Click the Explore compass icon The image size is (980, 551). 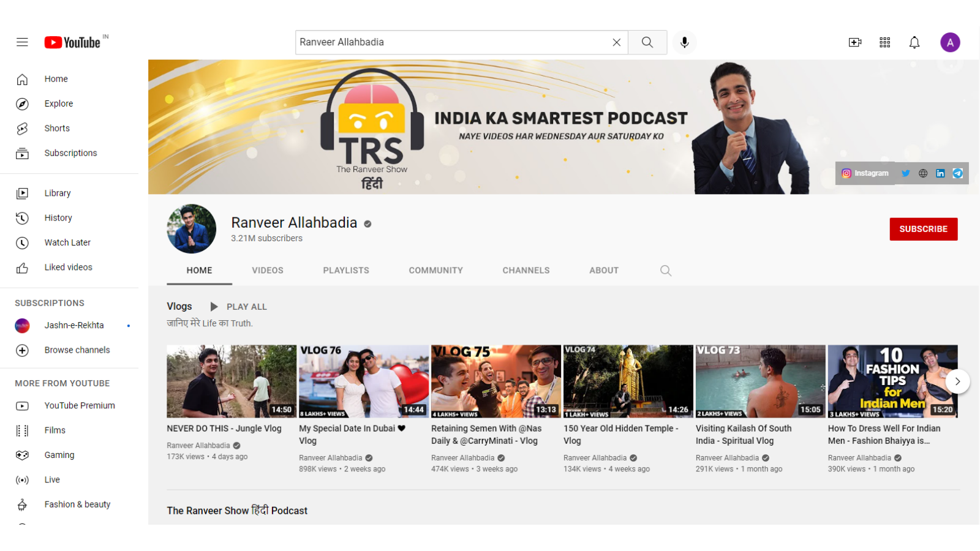22,104
